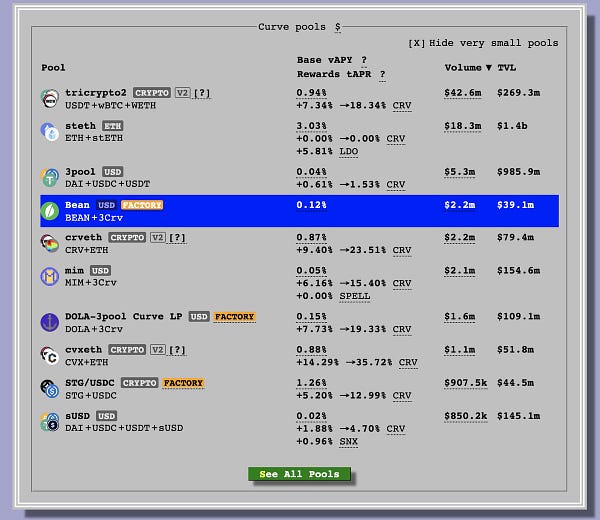Click the FACTORY tag on Bean row
Image resolution: width=600 pixels, height=520 pixels.
click(x=142, y=205)
